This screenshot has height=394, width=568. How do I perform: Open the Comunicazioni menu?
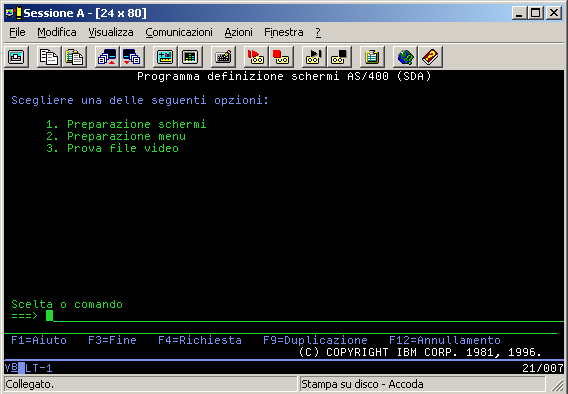click(x=179, y=32)
